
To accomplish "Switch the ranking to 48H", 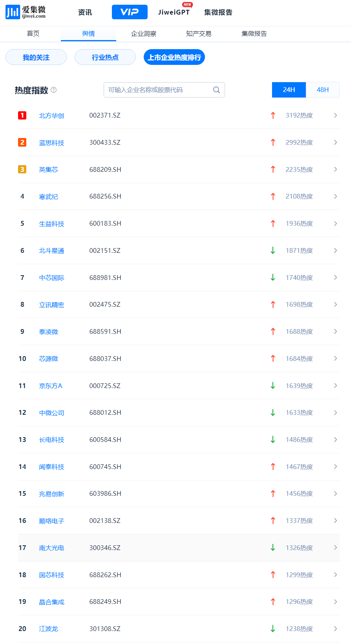I will pyautogui.click(x=322, y=90).
